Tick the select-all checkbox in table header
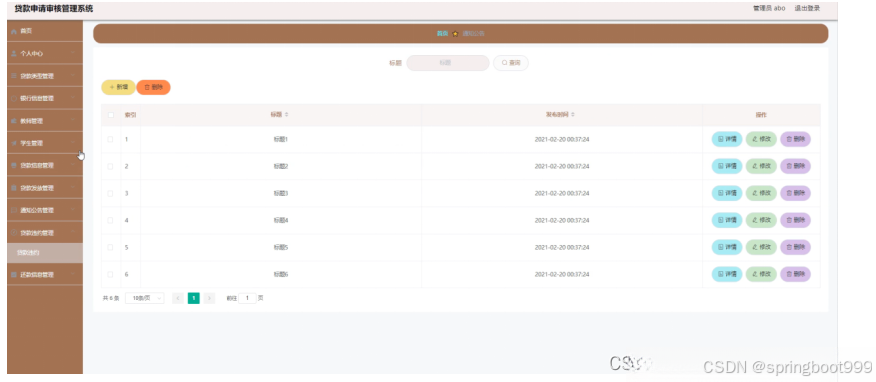Screen dimensions: 876x382 (111, 115)
